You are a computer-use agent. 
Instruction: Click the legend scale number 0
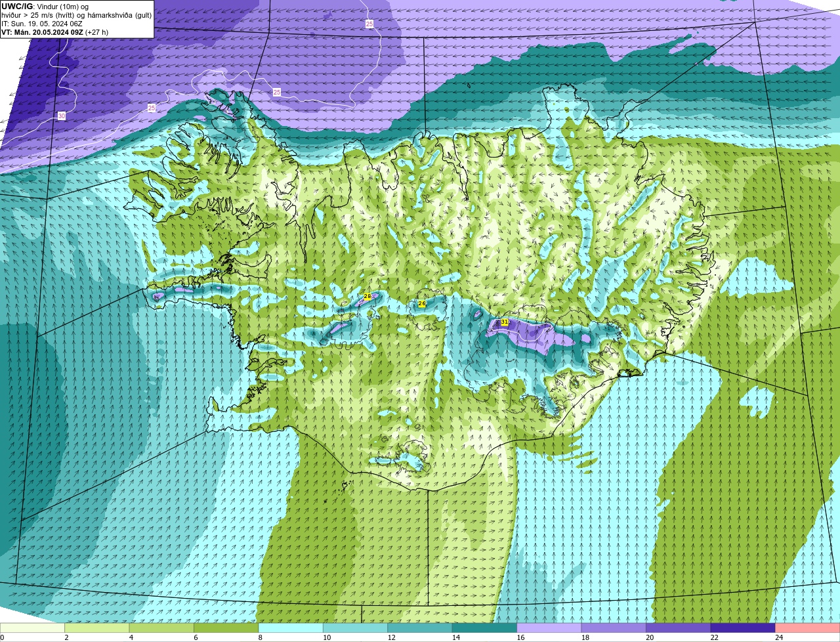pos(2,637)
